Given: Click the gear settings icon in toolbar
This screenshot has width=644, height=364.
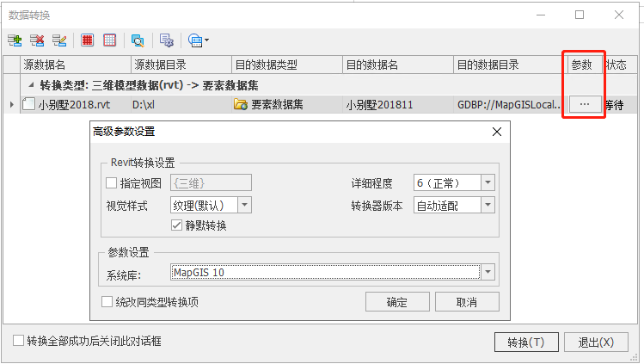Looking at the screenshot, I should (x=167, y=40).
